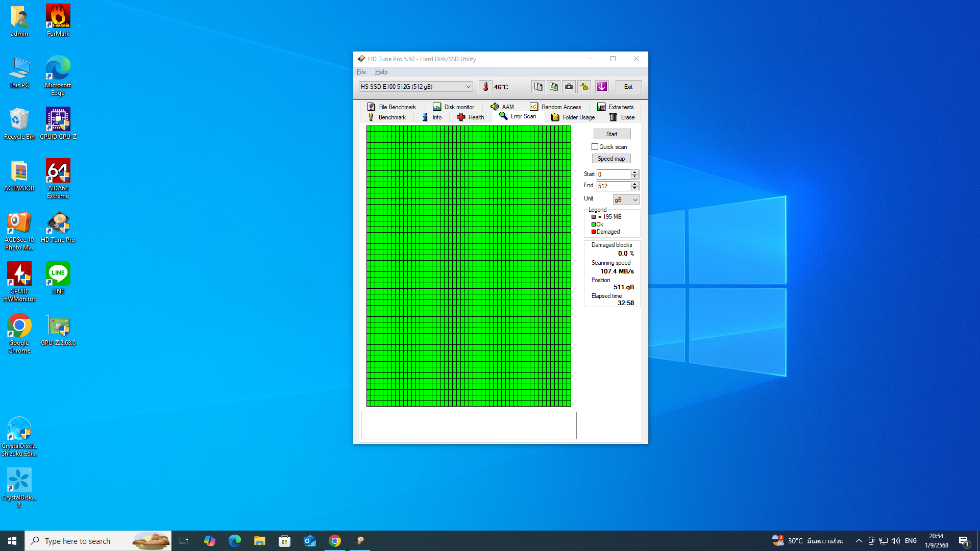Show hidden system tray icons chevron
This screenshot has width=980, height=551.
pos(859,541)
